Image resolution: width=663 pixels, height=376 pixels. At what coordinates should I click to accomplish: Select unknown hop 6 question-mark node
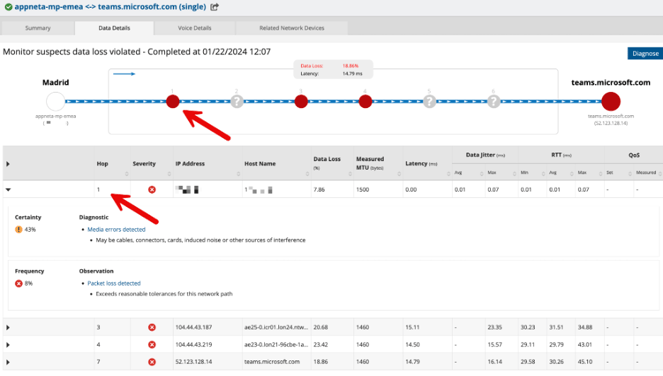[493, 102]
